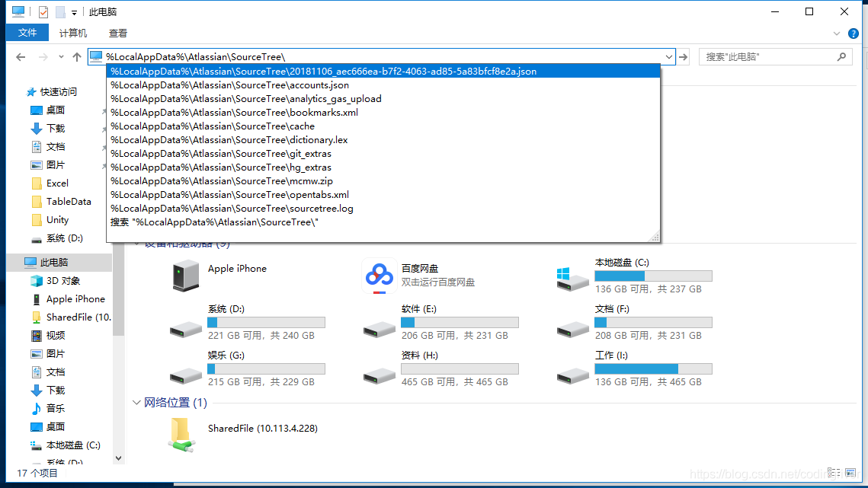Switch to details view icon

(x=834, y=473)
